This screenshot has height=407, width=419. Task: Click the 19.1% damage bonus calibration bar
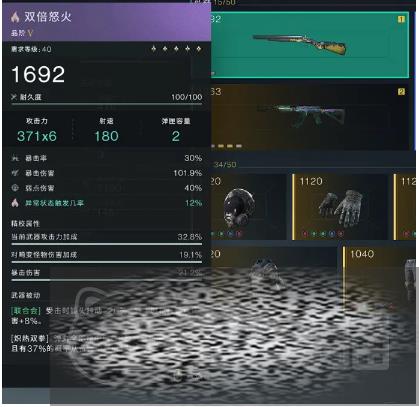pos(107,262)
